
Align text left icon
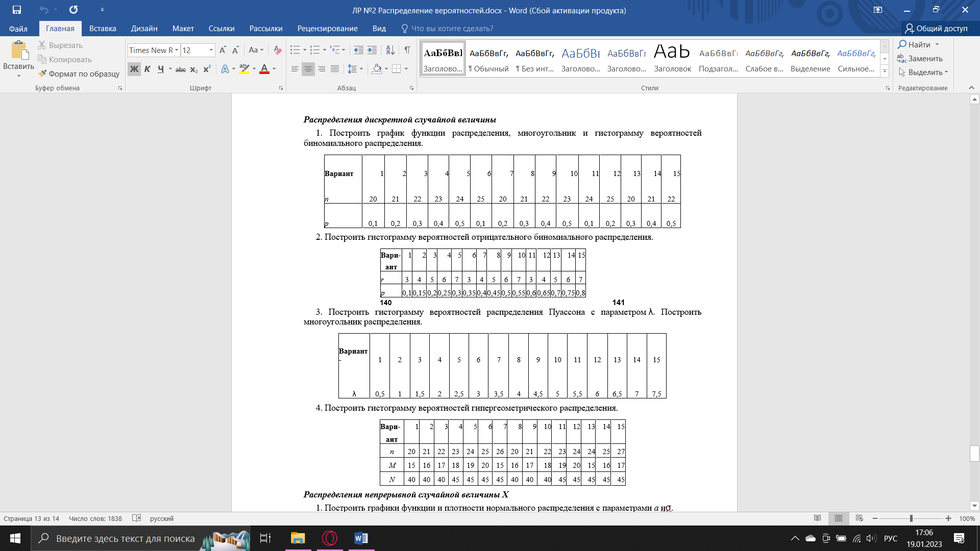tap(295, 69)
